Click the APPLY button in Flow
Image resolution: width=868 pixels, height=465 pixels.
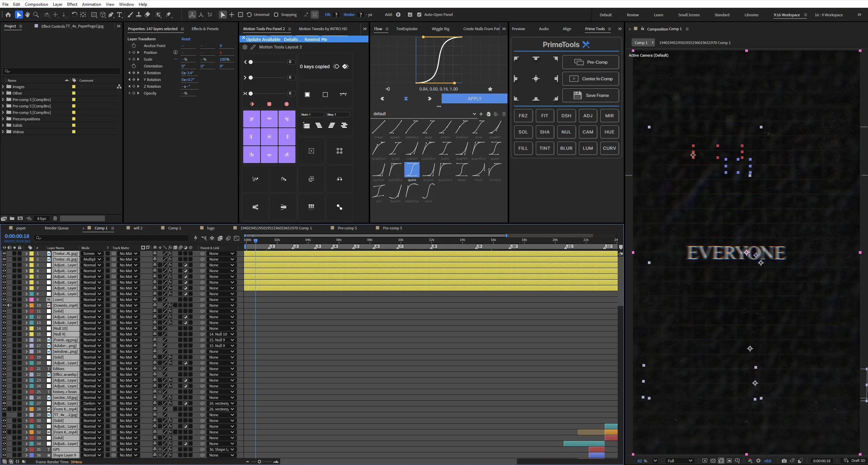[x=474, y=99]
